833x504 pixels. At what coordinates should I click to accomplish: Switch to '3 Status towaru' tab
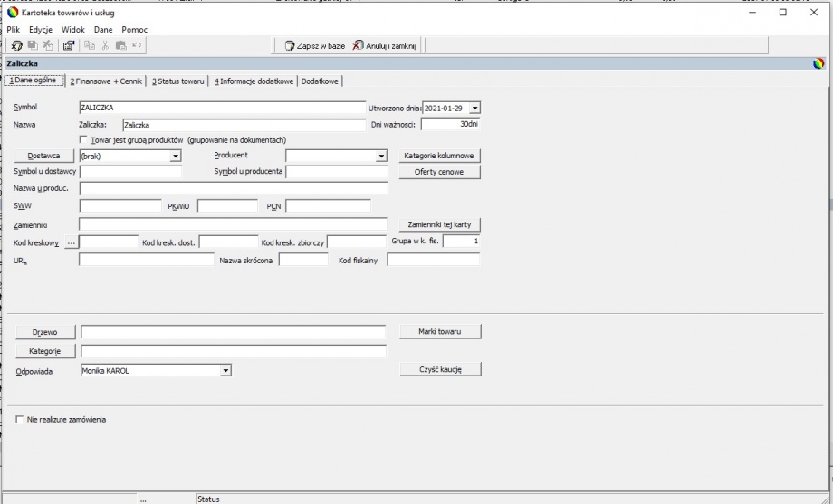coord(178,81)
